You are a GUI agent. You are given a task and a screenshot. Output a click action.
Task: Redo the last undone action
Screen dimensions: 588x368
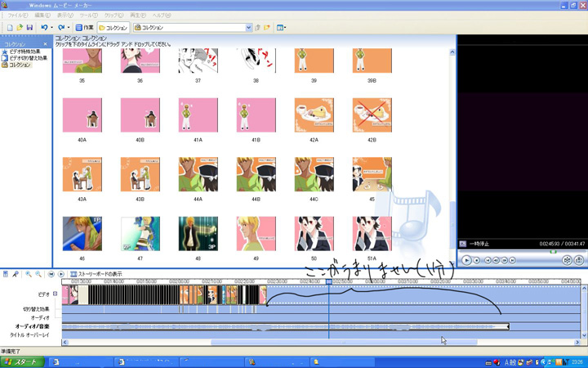coord(61,28)
